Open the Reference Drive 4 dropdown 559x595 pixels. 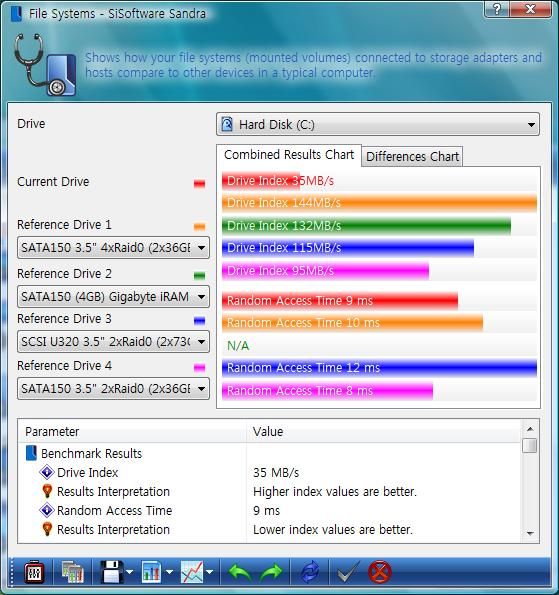point(113,389)
